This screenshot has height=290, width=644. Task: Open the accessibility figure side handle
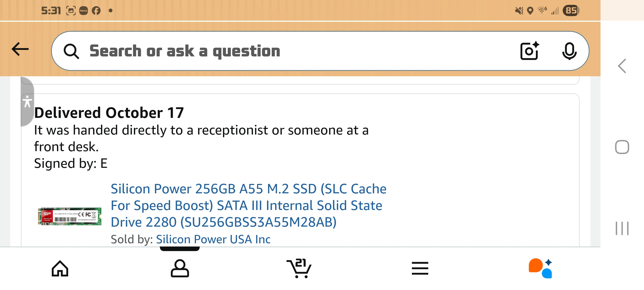(x=27, y=102)
